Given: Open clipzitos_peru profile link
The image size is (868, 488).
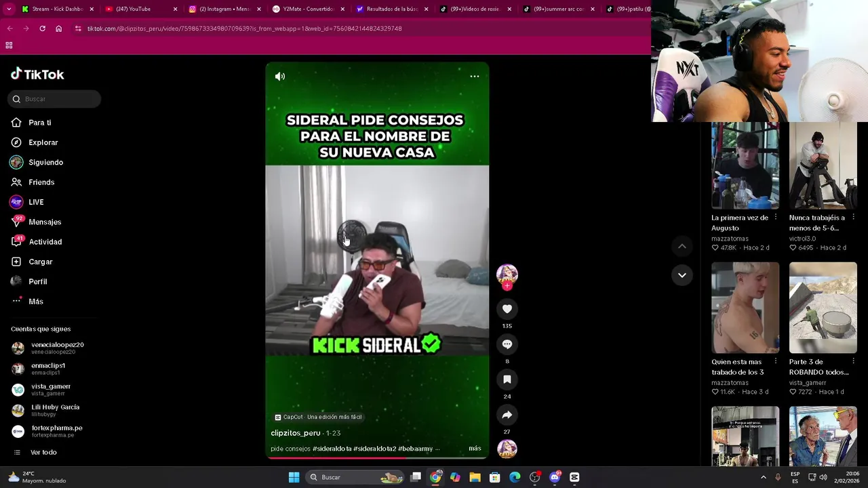Looking at the screenshot, I should pos(296,433).
